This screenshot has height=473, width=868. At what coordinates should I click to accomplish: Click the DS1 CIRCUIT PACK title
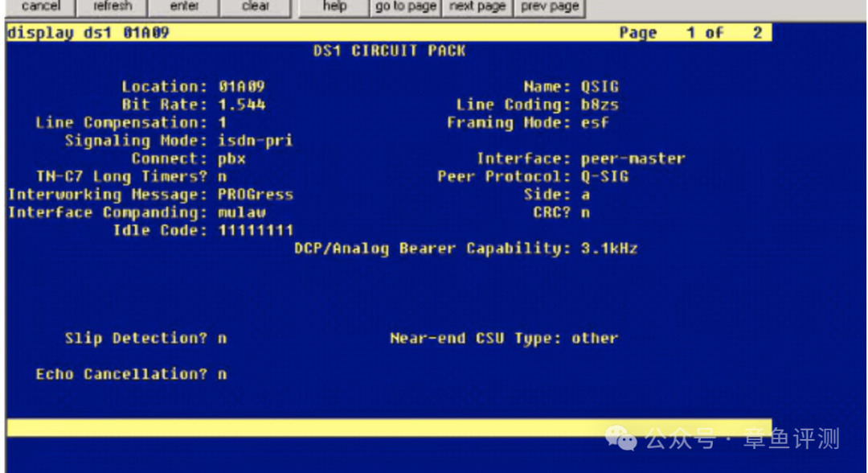click(389, 51)
